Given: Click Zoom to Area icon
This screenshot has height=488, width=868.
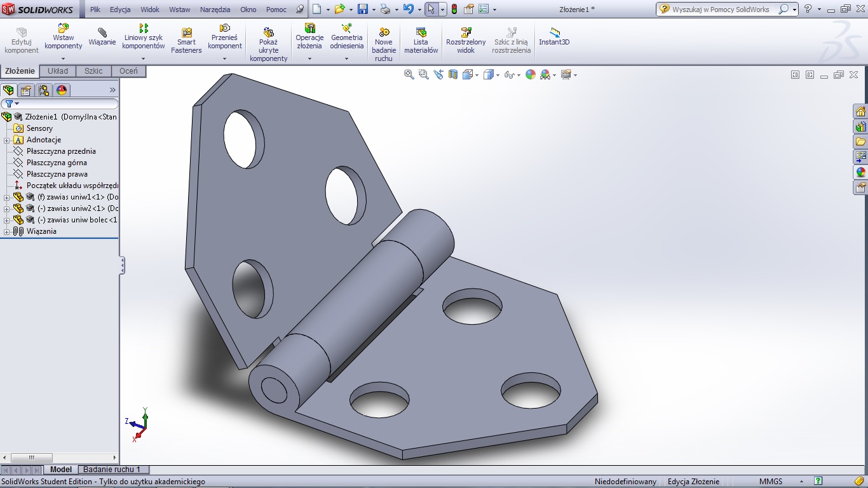Looking at the screenshot, I should [x=424, y=74].
